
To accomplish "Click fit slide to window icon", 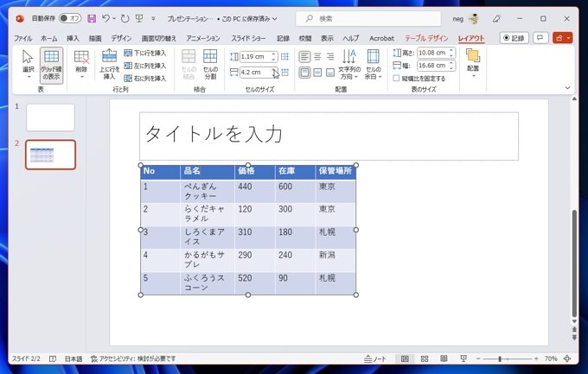I will click(567, 359).
